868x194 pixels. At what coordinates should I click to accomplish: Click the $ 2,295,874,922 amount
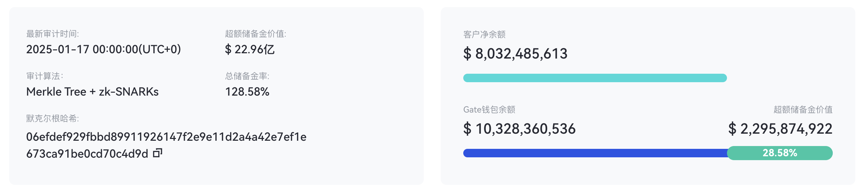(780, 129)
